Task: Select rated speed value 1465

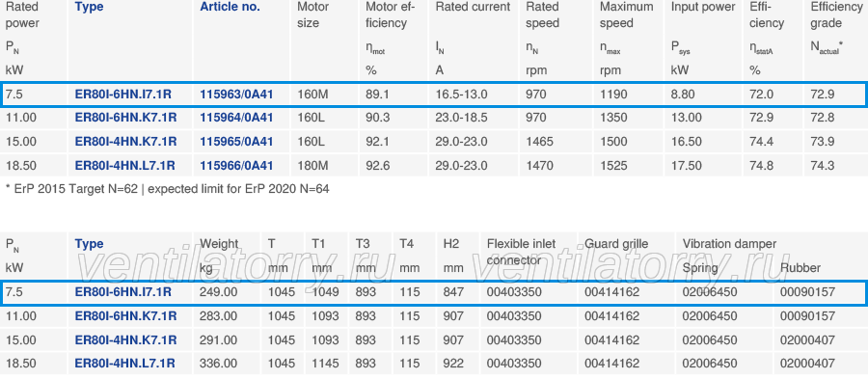Action: [539, 142]
